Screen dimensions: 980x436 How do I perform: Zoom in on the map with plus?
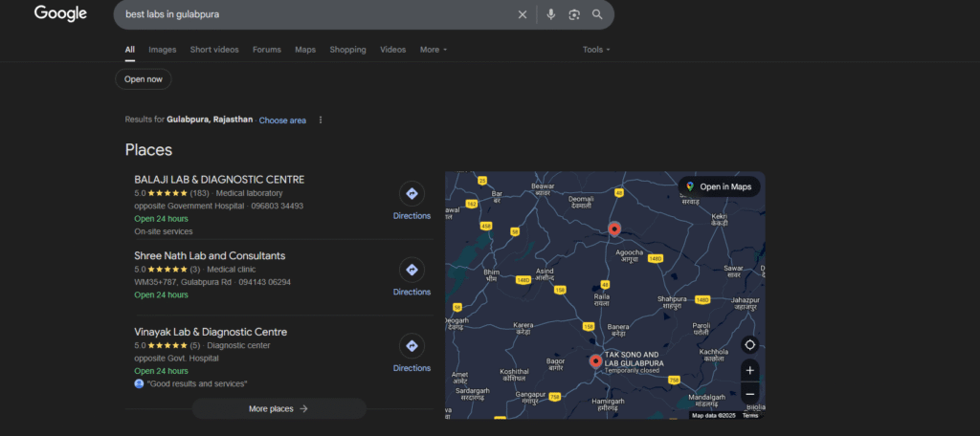point(750,370)
